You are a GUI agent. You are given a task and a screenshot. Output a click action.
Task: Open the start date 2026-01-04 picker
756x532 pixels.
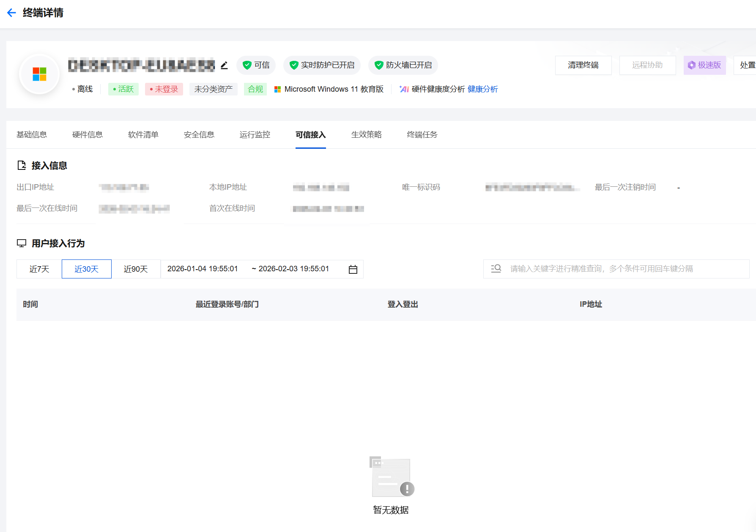203,269
